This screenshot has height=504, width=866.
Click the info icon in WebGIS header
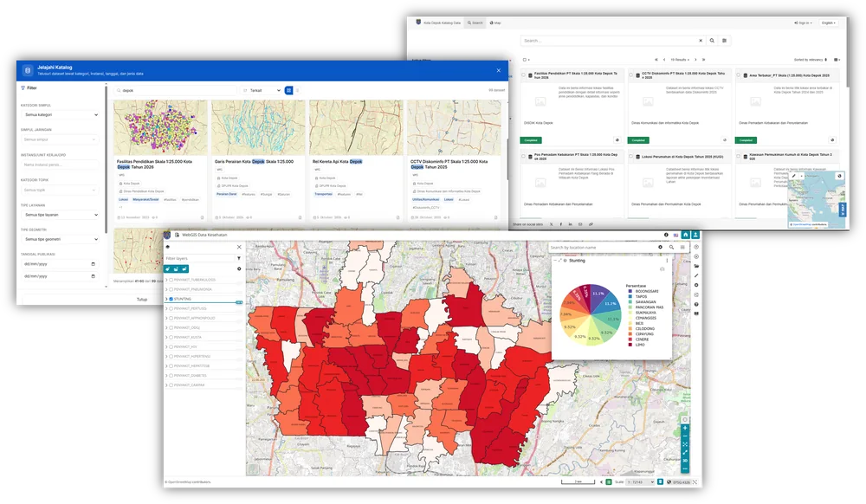pos(666,235)
